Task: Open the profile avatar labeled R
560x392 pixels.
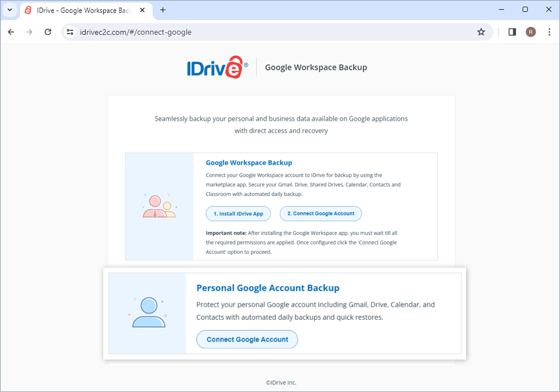Action: (531, 32)
